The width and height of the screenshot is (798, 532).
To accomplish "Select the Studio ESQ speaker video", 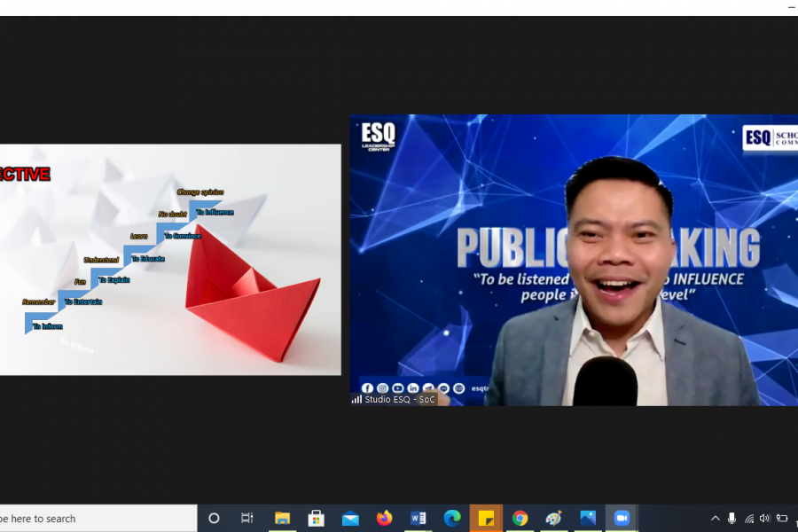I will tap(573, 260).
